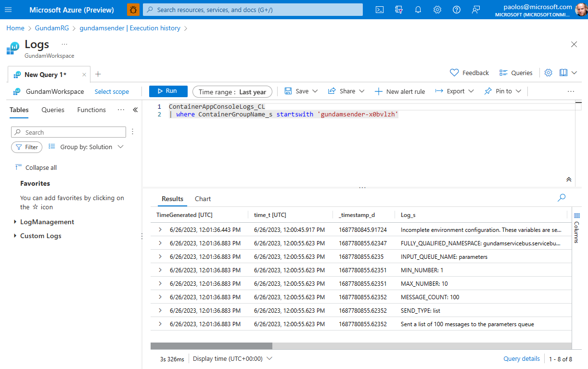The width and height of the screenshot is (588, 369).
Task: Open Logs settings gear beside Queries
Action: (549, 73)
